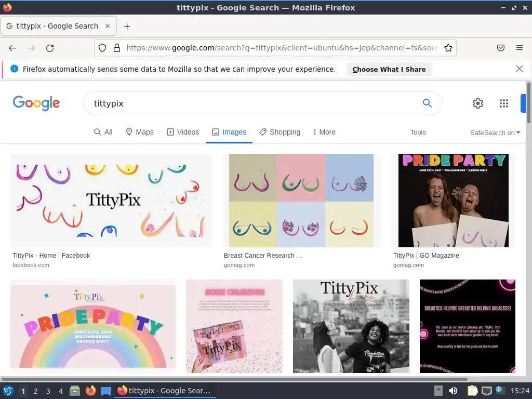The image size is (532, 399).
Task: Open Google quick settings gear
Action: click(478, 103)
